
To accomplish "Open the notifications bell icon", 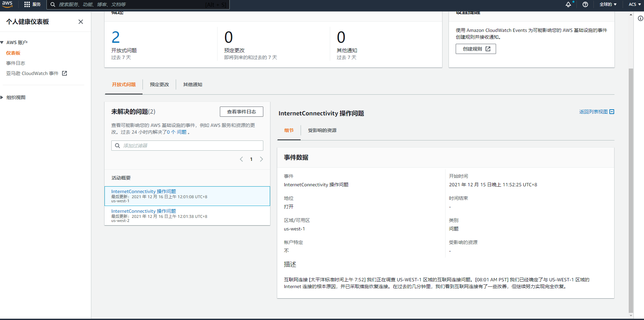I will click(568, 4).
